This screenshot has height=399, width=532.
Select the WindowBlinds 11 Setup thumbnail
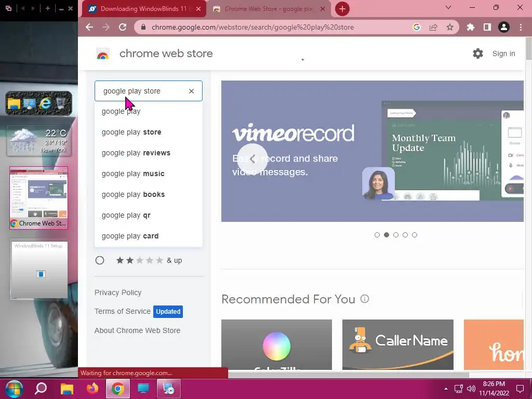pyautogui.click(x=39, y=270)
